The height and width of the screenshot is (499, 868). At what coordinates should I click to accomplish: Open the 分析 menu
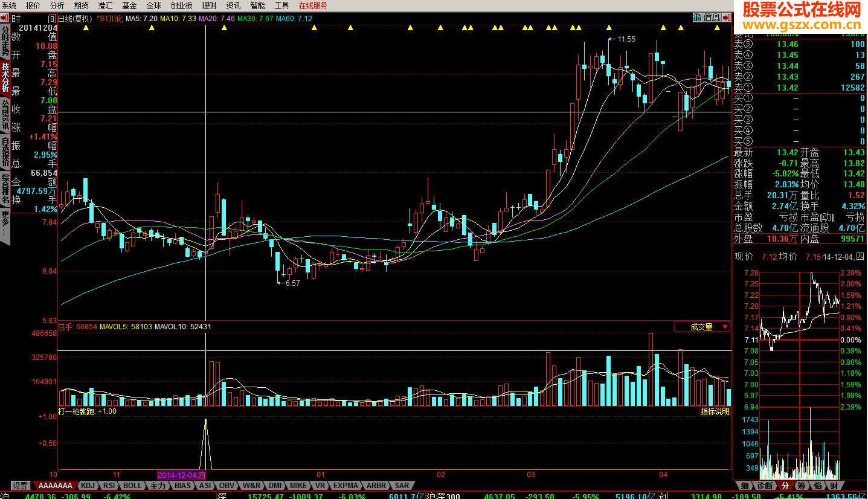click(x=57, y=5)
